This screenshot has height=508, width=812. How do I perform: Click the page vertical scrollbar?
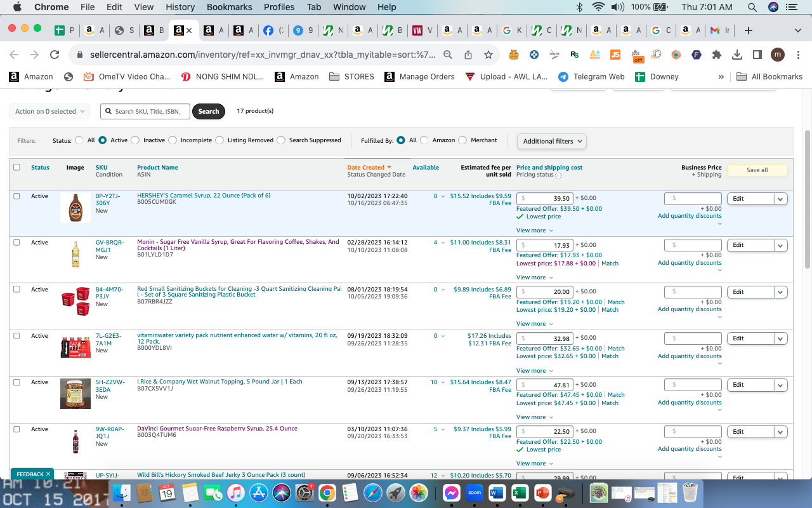coord(808,199)
